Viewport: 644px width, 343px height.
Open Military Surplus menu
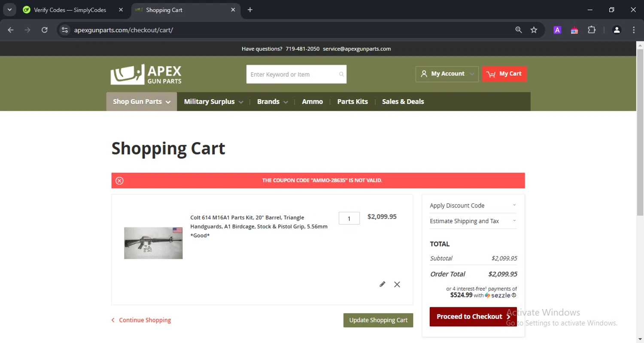[x=213, y=102]
